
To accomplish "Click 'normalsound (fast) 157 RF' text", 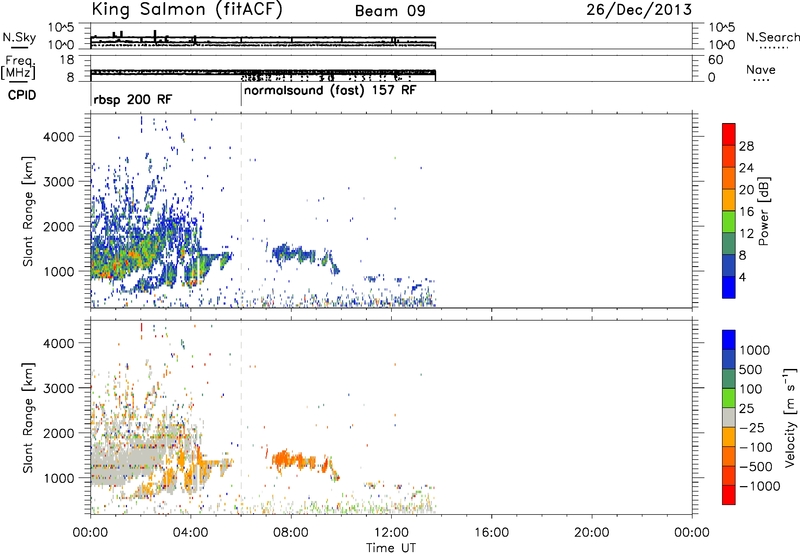I will [x=330, y=91].
